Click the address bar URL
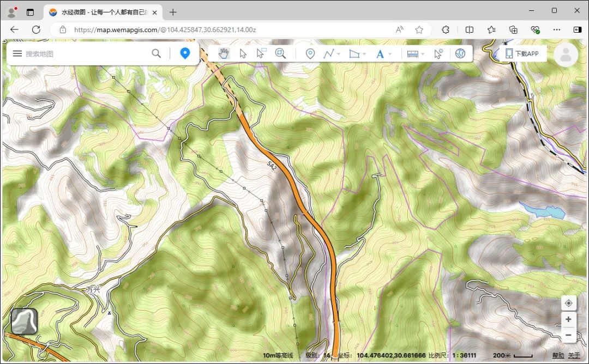589x364 pixels. [x=165, y=29]
